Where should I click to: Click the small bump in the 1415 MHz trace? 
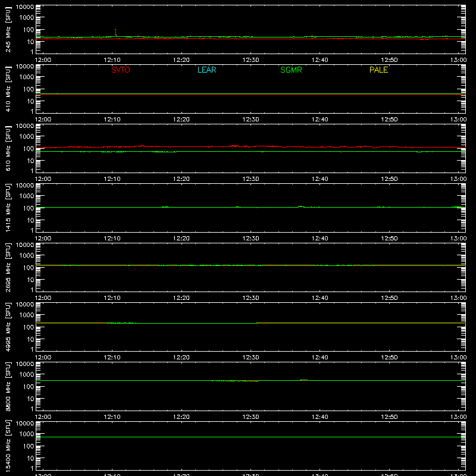pyautogui.click(x=300, y=206)
